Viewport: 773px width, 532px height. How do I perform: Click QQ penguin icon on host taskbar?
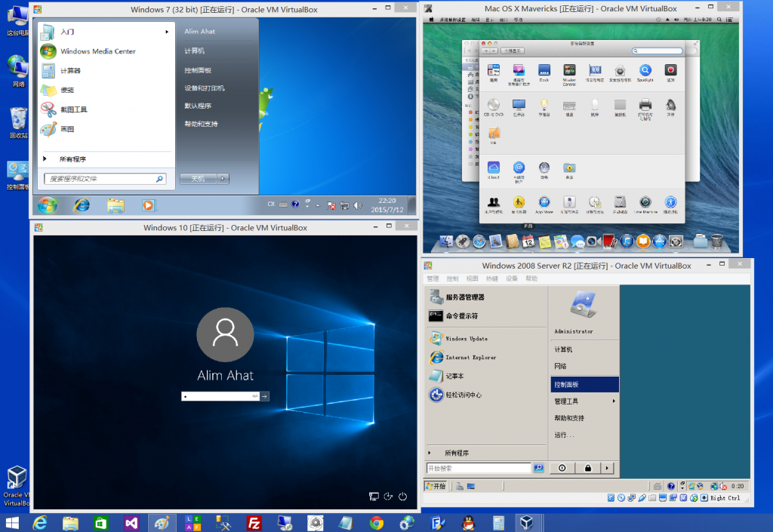pos(468,523)
